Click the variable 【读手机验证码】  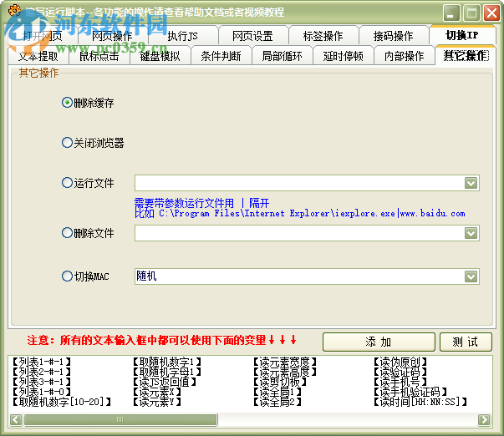(410, 392)
